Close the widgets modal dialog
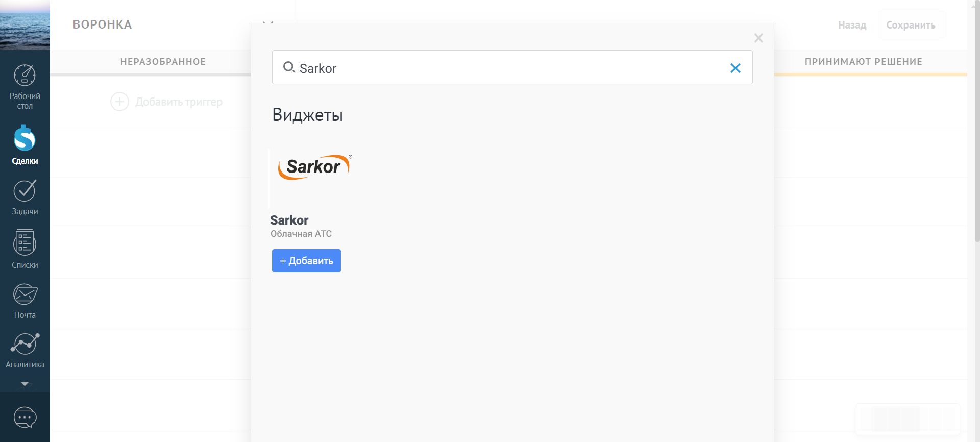 (x=758, y=38)
